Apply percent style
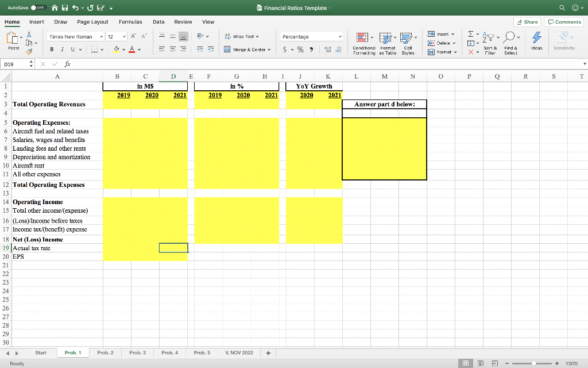This screenshot has width=588, height=368. (300, 49)
